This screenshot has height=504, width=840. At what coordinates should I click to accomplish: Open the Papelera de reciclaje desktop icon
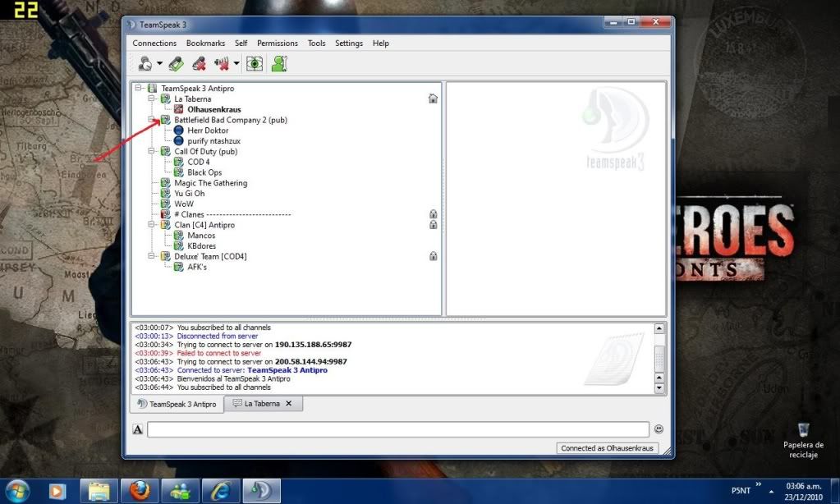[803, 441]
